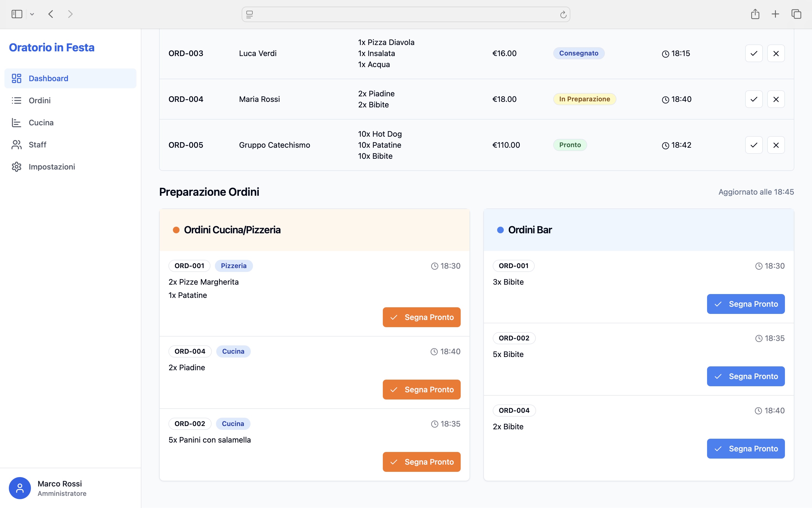Open Ordini in the sidebar menu
This screenshot has height=508, width=812.
(x=40, y=100)
